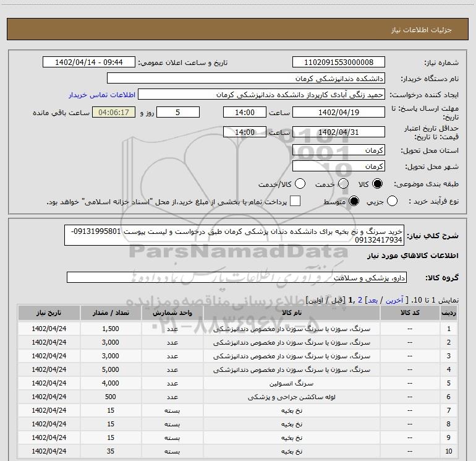Click the تاریخ نیاز column header
This screenshot has height=461, width=476.
49,312
